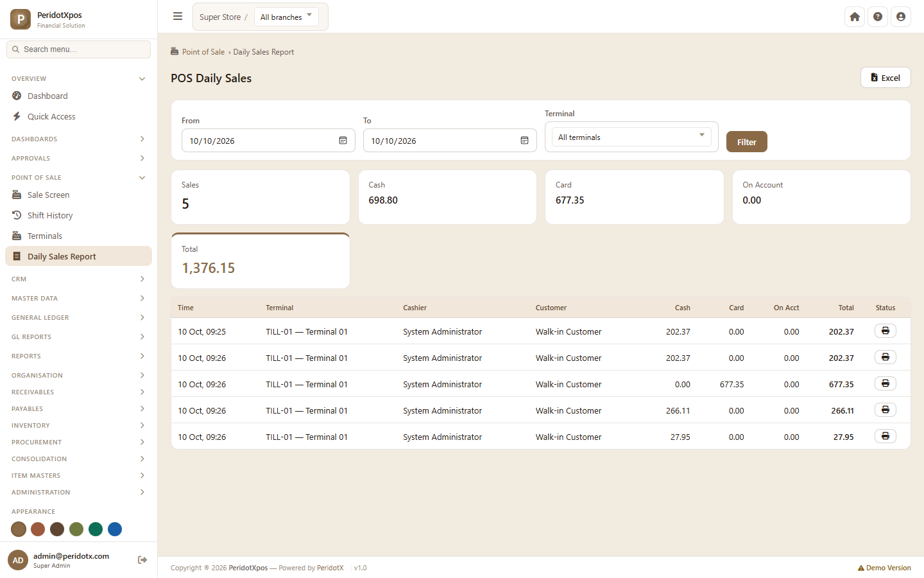Collapse the Overview section

pyautogui.click(x=78, y=78)
